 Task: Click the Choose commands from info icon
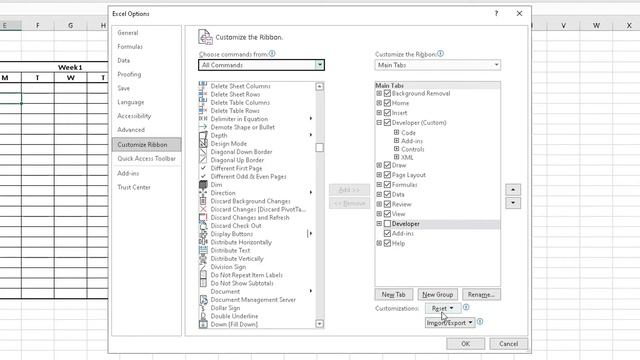point(272,53)
